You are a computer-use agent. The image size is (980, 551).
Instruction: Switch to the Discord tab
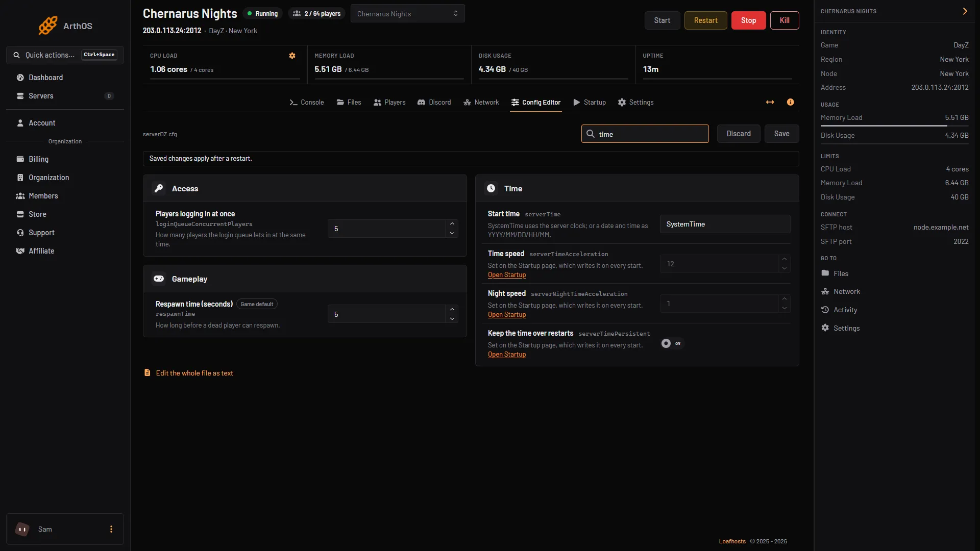point(434,103)
